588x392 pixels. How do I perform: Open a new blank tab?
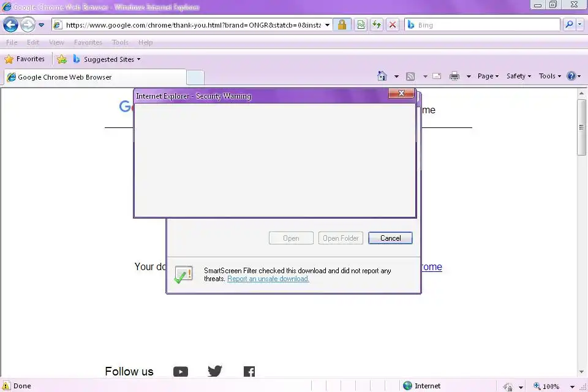click(x=195, y=77)
